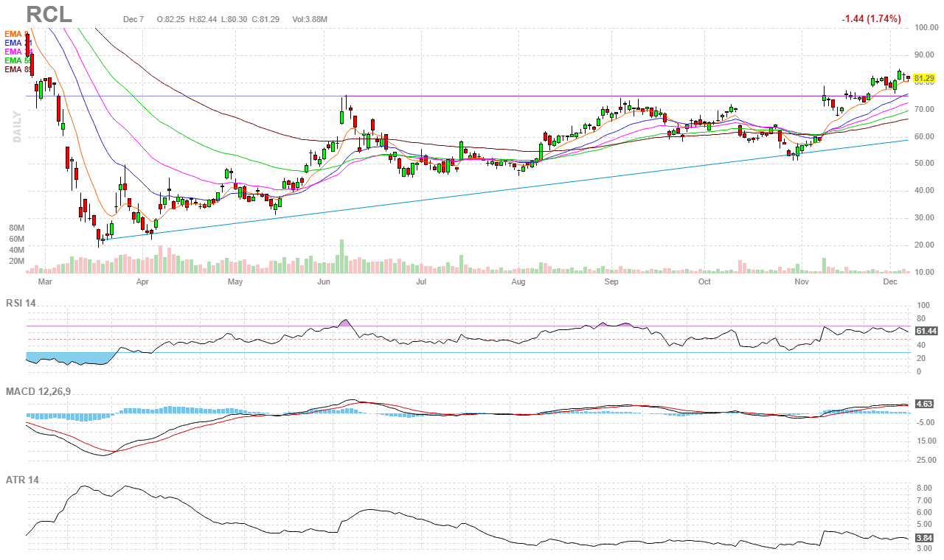
Task: Click the Nov month axis label
Action: click(802, 281)
